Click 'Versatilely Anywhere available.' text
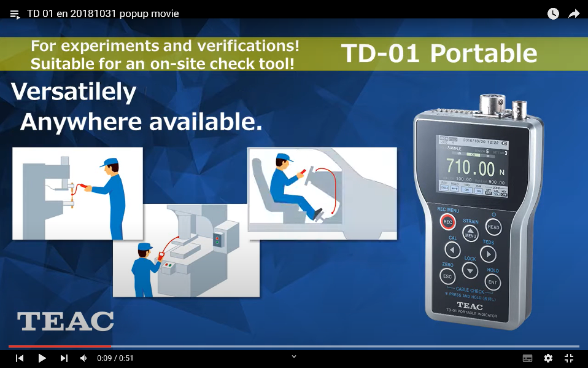The width and height of the screenshot is (588, 368). click(x=136, y=107)
